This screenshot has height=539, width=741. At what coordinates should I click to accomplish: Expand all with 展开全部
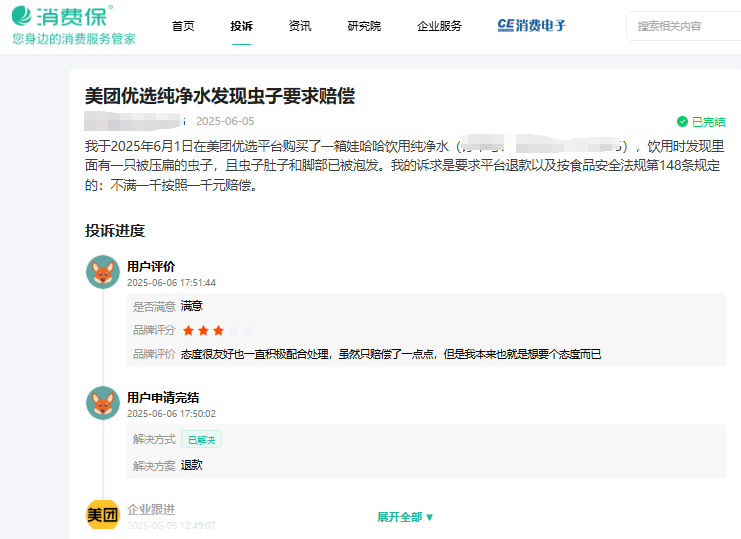pos(405,517)
